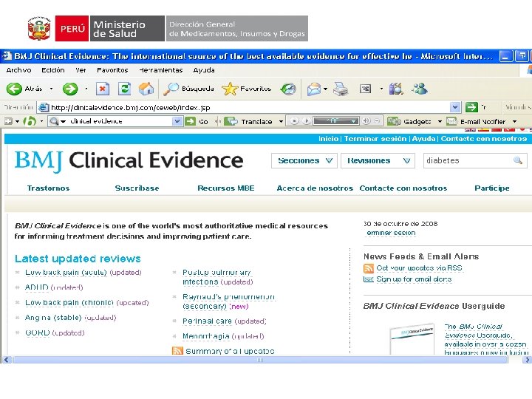Click the Edit page icon in toolbar
Screen dimensions: 532x399
tap(365, 89)
